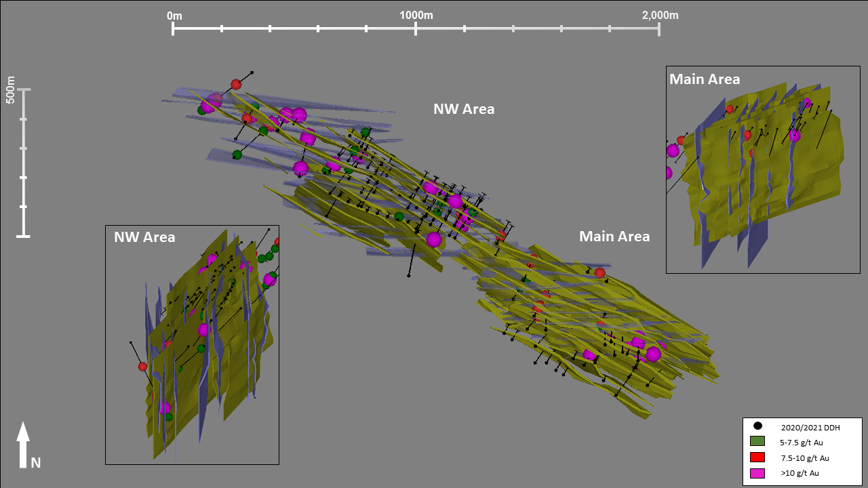This screenshot has width=868, height=488.
Task: Click the red sphere on NW Area inset's left edge
Action: tap(142, 366)
